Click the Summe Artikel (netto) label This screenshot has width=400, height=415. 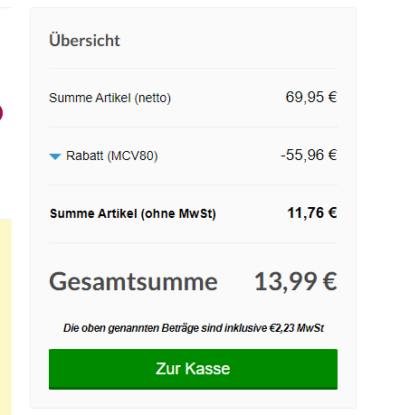tap(110, 98)
